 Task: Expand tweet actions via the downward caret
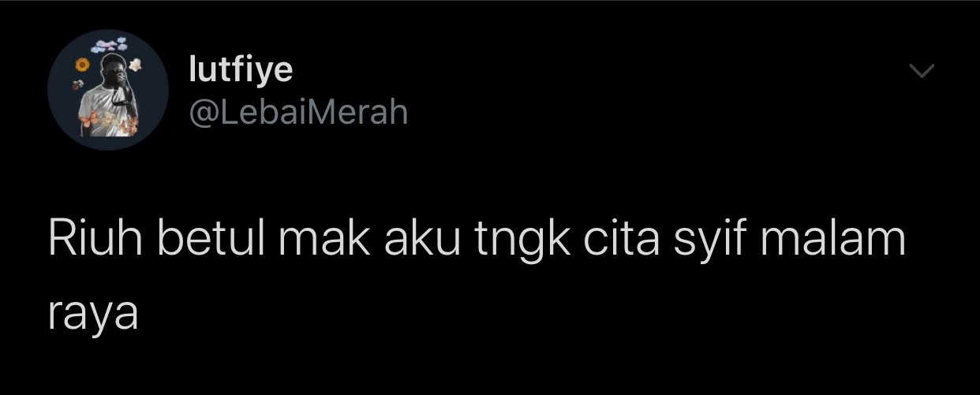point(921,72)
